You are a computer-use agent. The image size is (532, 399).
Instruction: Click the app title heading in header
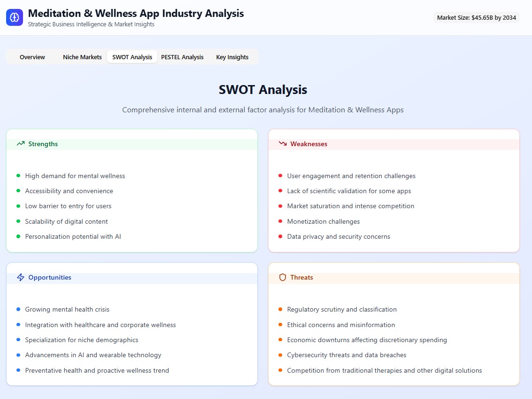pos(136,13)
